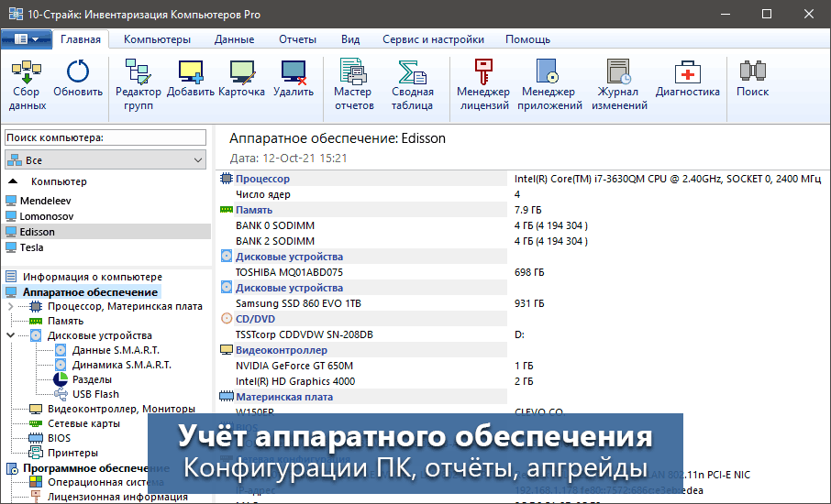Click the Обновить refresh icon

click(78, 75)
